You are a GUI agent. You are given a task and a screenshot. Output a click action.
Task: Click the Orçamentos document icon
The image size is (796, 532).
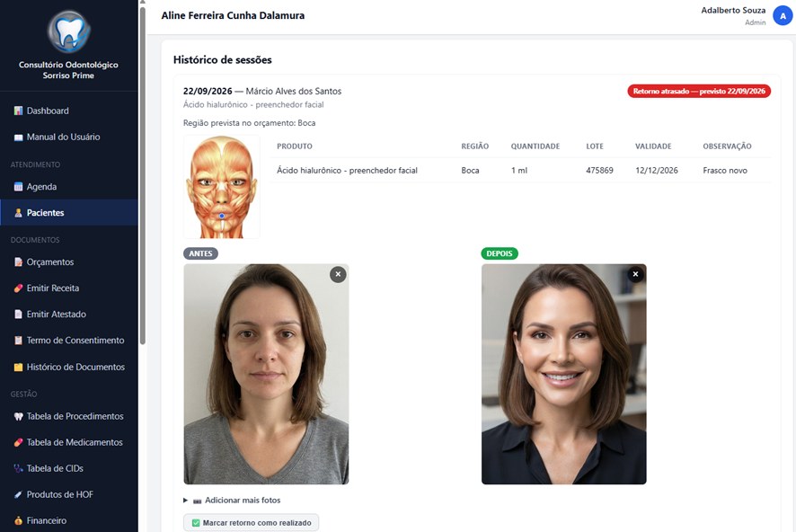point(18,262)
